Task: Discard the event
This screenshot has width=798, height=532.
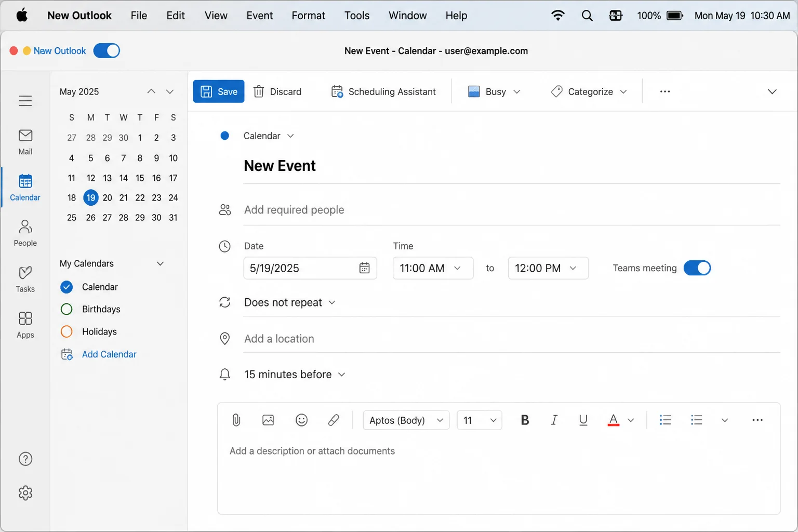Action: click(x=277, y=91)
